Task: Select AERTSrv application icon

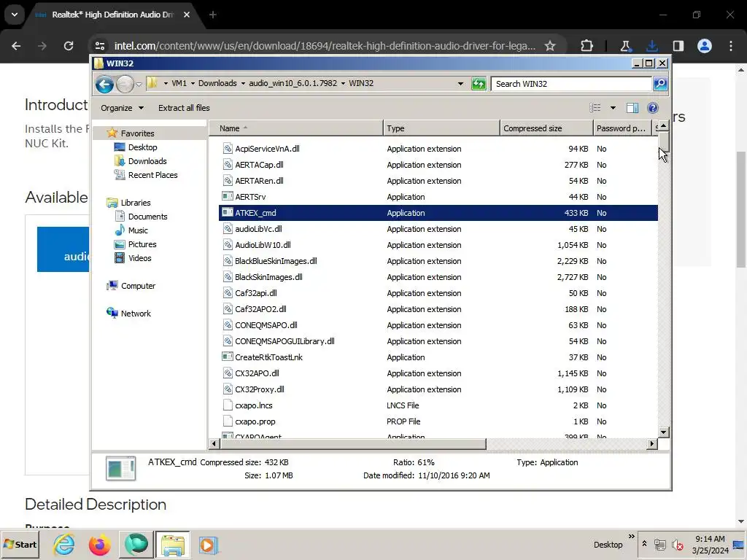Action: 228,197
